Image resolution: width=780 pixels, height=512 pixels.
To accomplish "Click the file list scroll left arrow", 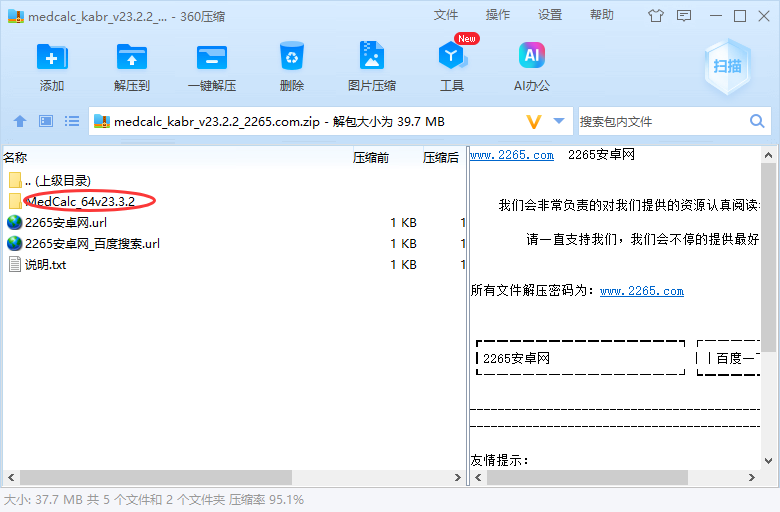I will [11, 477].
